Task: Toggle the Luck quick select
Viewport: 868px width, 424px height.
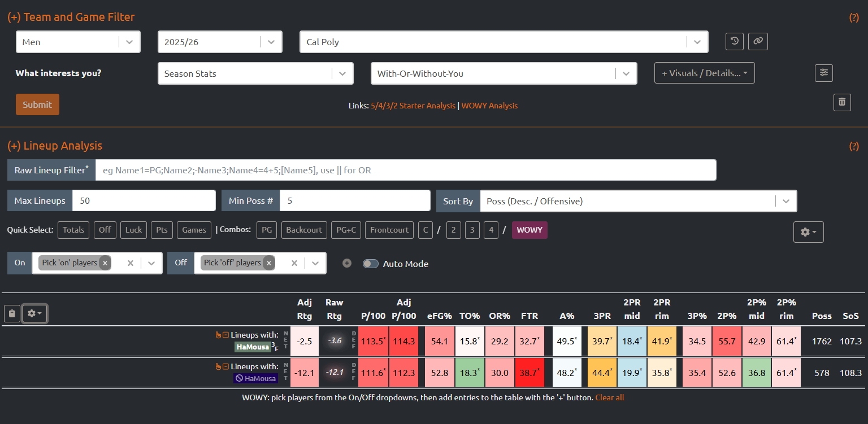Action: pos(134,230)
